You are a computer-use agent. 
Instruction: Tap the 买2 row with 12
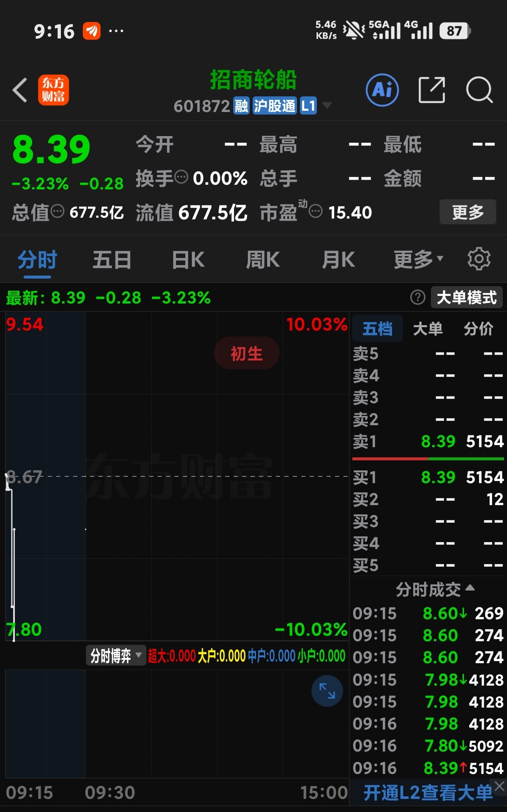point(428,499)
